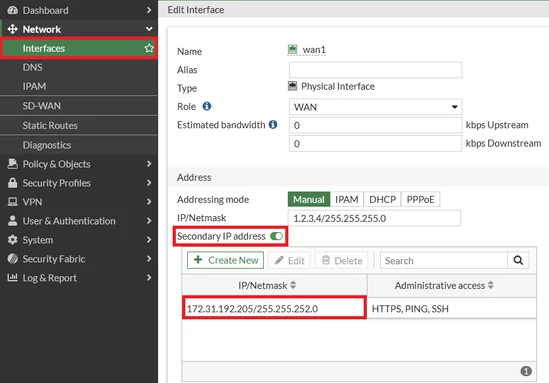This screenshot has width=549, height=383.
Task: Expand Security Profiles chevron
Action: point(149,183)
